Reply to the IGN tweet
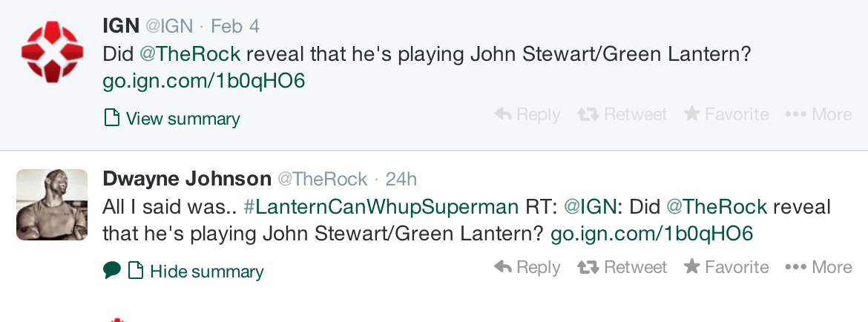 (x=527, y=114)
